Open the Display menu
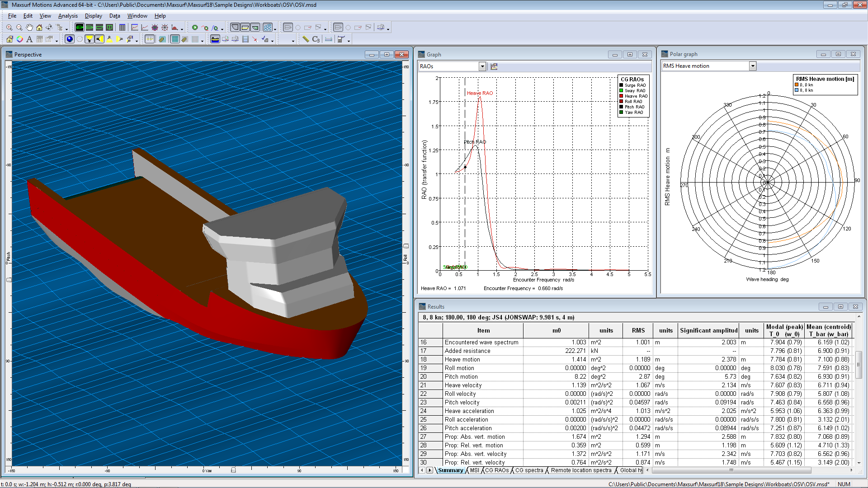The width and height of the screenshot is (868, 488). 94,16
